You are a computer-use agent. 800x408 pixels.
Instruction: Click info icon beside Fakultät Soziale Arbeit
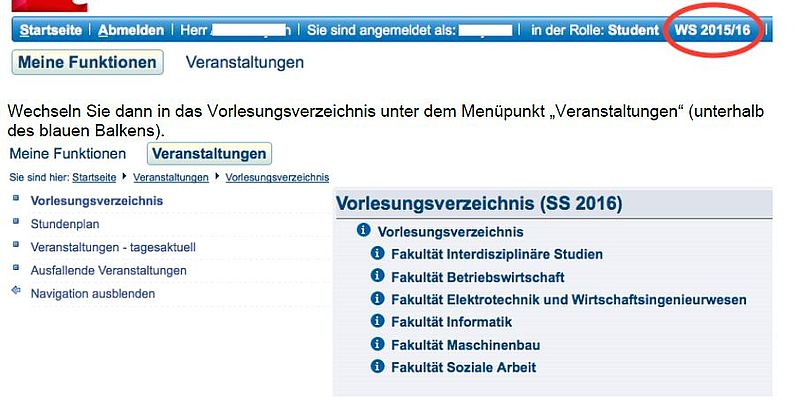377,367
